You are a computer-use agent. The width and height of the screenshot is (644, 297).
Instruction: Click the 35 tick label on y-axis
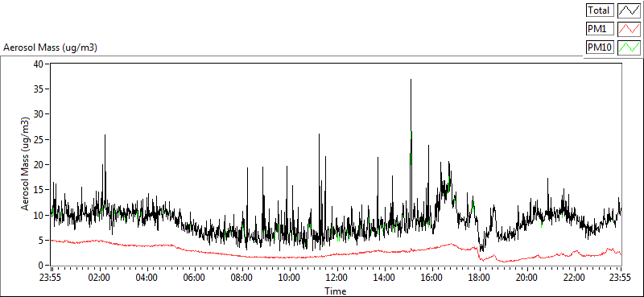(39, 89)
